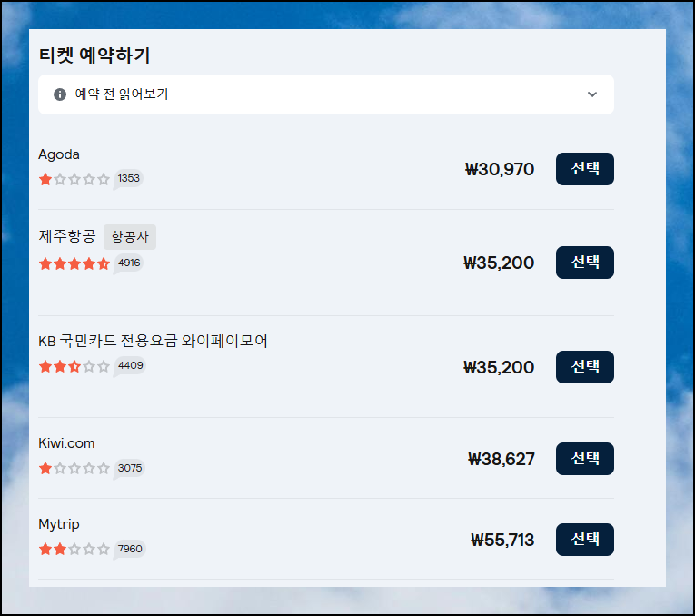Click KB 국민카드 전용요금 와이페이모어 name

point(153,341)
